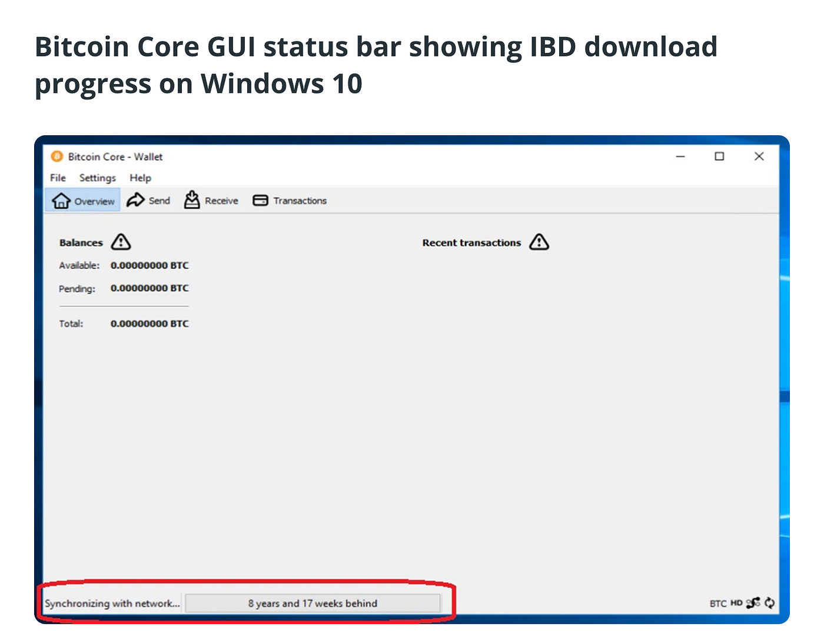Minimize the Bitcoin Core window
Viewport: 824px width, 644px height.
point(680,156)
